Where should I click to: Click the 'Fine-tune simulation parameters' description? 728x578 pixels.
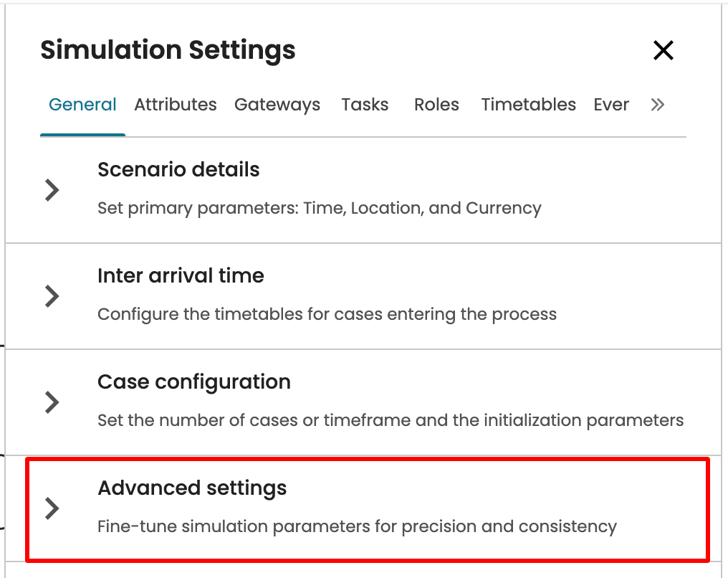coord(357,527)
